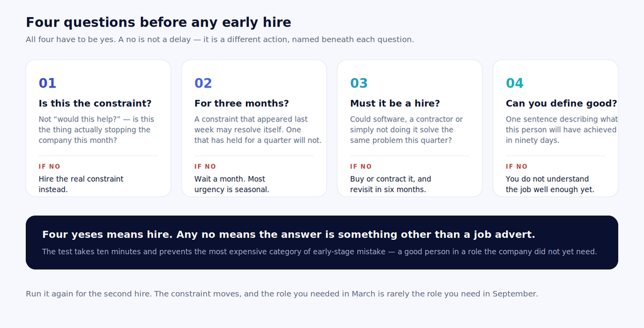
Task: Click the 'IF NO' label in card 04
Action: point(516,166)
